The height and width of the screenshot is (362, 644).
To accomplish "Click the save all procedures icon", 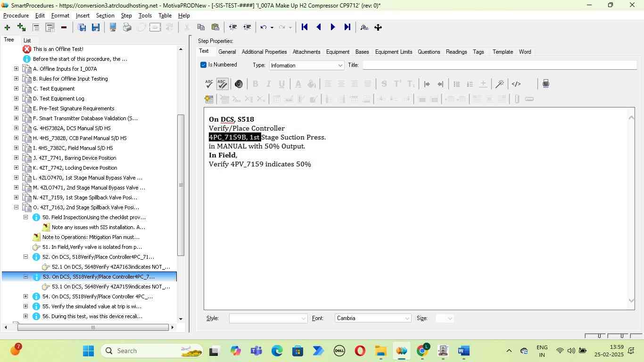I will coord(82,27).
